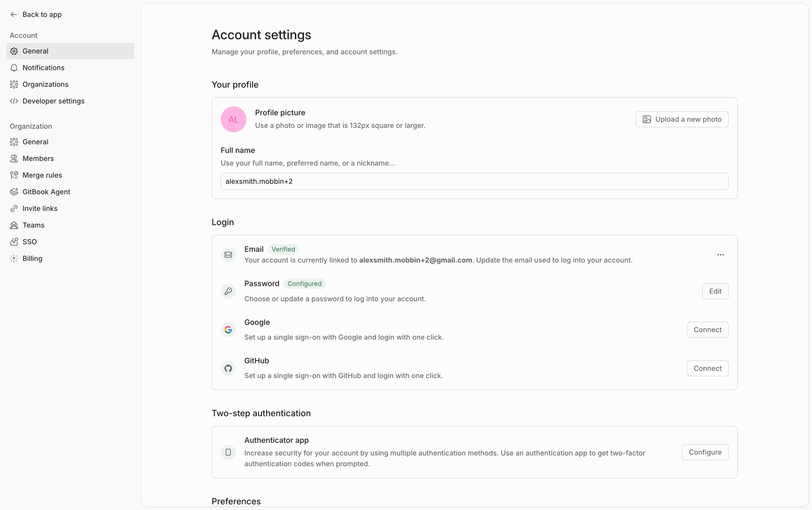Viewport: 812px width, 510px height.
Task: Click the GitHub logo icon
Action: click(x=228, y=368)
